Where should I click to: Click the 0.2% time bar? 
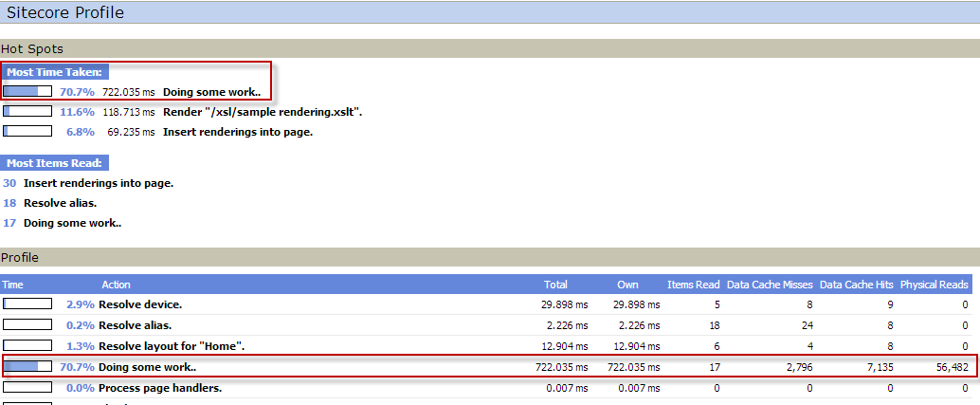(27, 325)
